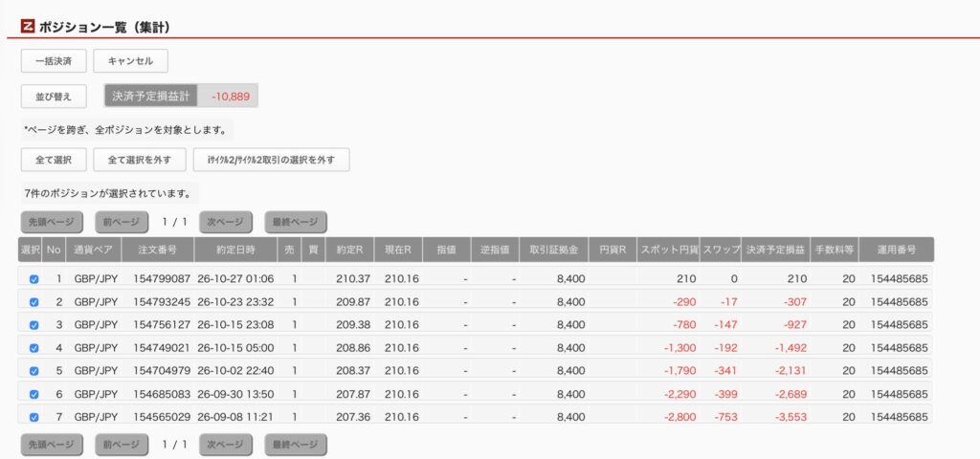Image resolution: width=980 pixels, height=459 pixels.
Task: Click the スポット円貨 column header
Action: coord(669,250)
